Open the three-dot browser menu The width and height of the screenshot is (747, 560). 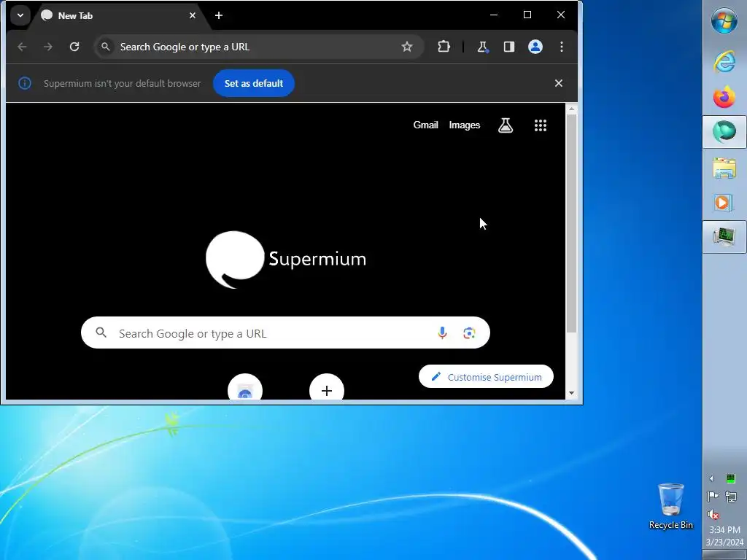click(562, 47)
